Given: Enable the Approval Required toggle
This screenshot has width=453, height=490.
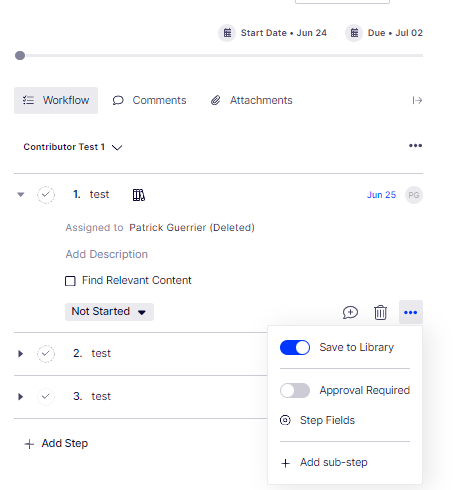Looking at the screenshot, I should pos(295,390).
